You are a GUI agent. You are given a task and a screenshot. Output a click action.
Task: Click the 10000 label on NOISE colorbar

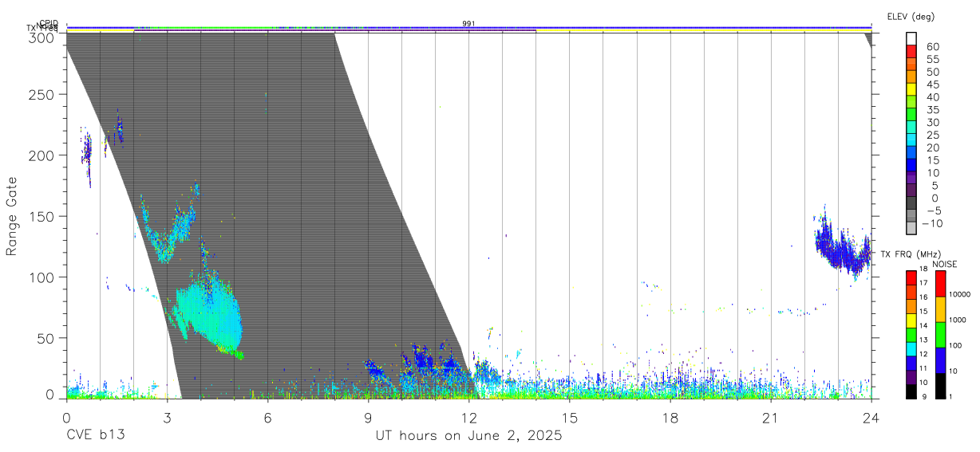(960, 294)
